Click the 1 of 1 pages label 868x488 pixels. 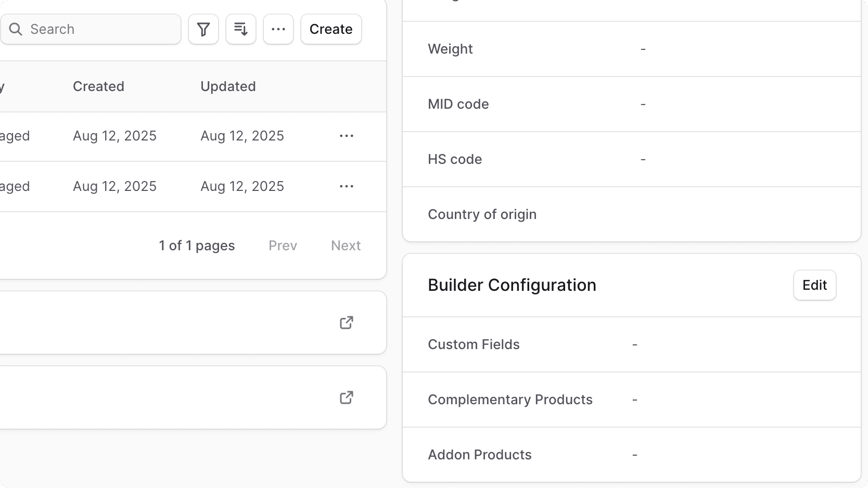click(197, 246)
